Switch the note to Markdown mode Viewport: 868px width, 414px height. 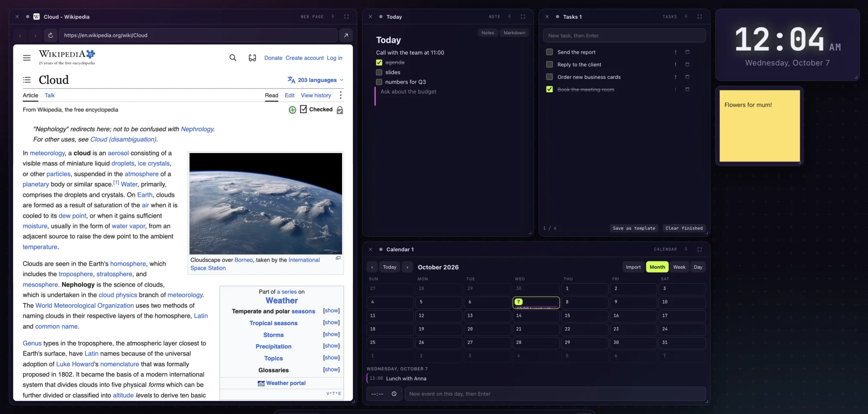pyautogui.click(x=514, y=33)
